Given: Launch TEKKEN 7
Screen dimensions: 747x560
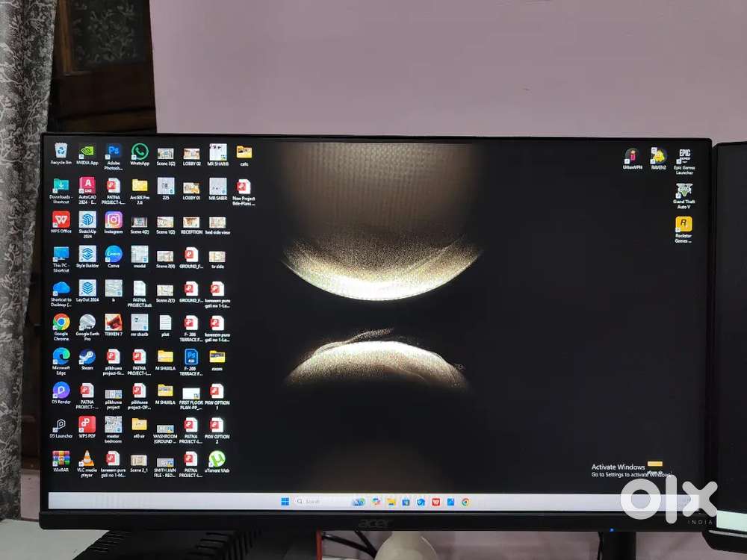Looking at the screenshot, I should tap(113, 322).
